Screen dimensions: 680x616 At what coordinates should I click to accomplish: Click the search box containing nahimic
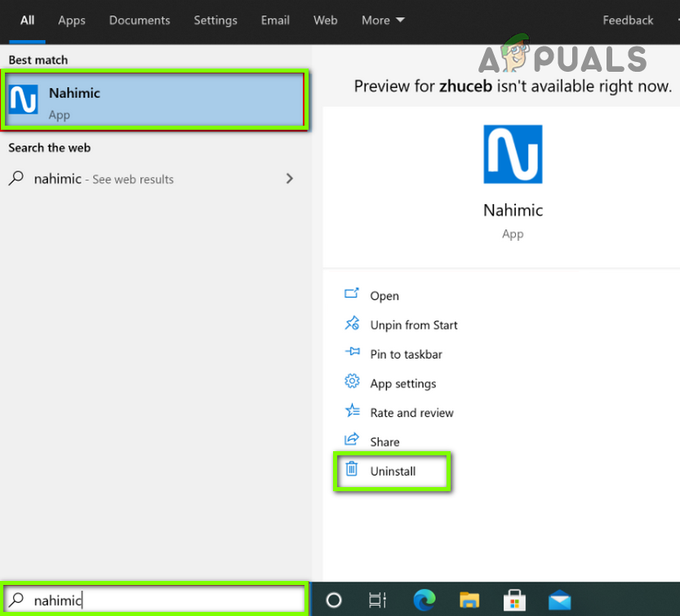(x=155, y=600)
